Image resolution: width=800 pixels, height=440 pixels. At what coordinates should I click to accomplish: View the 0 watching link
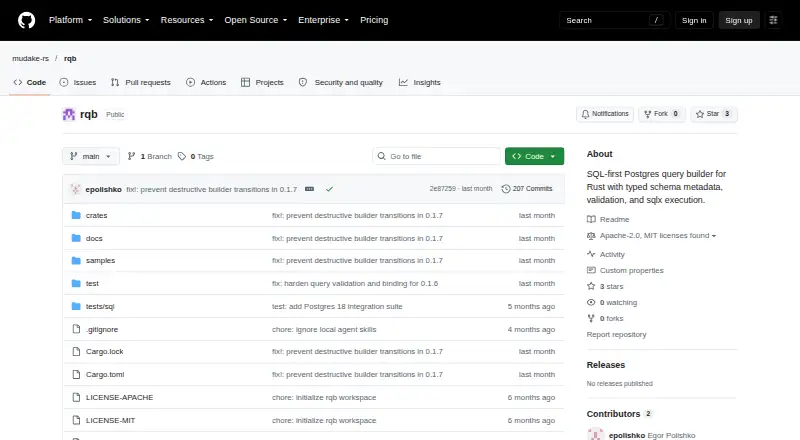(x=612, y=302)
